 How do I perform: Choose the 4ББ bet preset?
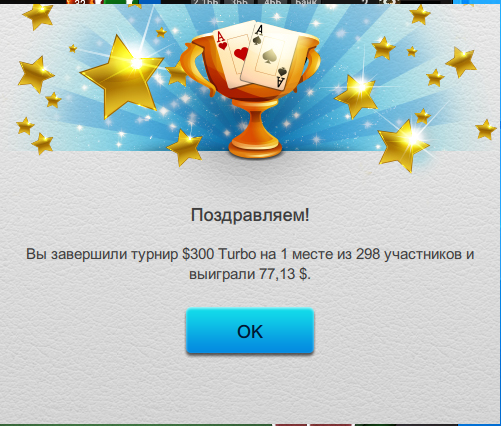(x=272, y=2)
